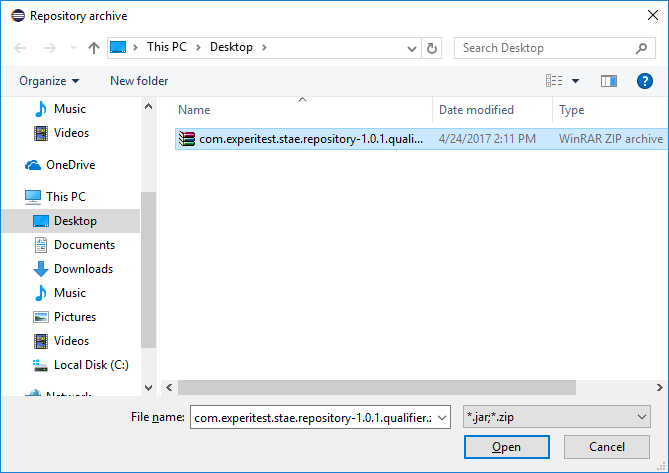Sort files by Type column
The width and height of the screenshot is (669, 473).
[572, 110]
